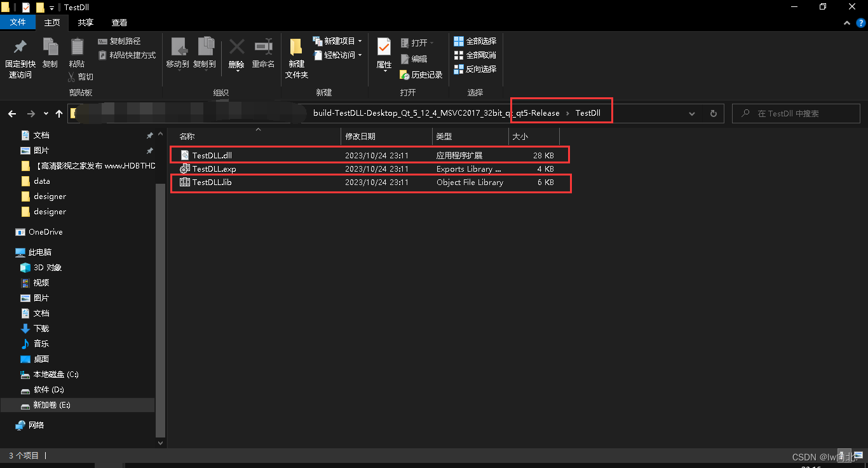Sort by the Name (名称) column
The height and width of the screenshot is (468, 868).
tap(257, 136)
